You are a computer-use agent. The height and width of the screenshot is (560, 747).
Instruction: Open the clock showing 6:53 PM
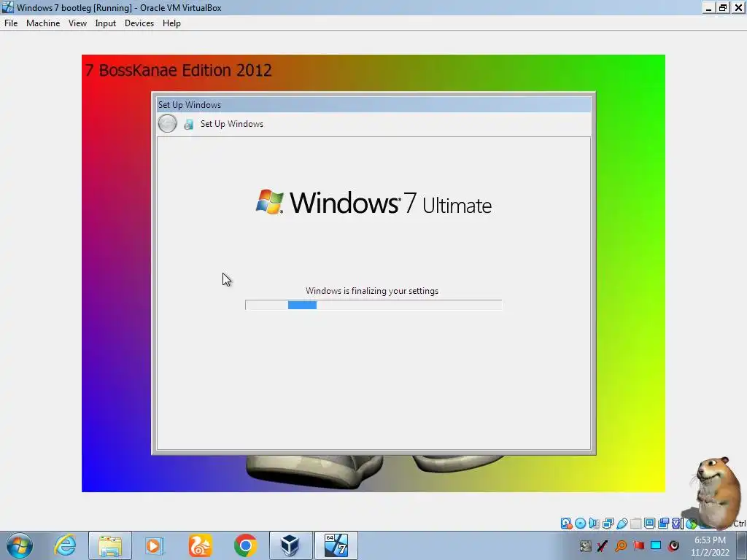710,546
